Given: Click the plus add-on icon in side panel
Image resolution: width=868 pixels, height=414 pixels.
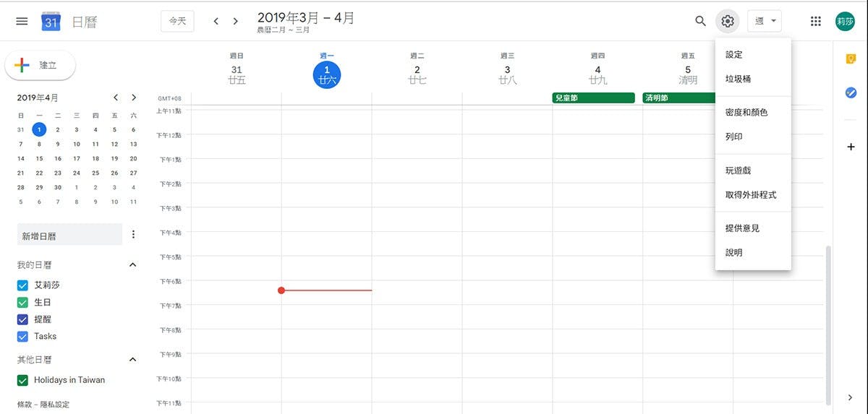Looking at the screenshot, I should (851, 147).
